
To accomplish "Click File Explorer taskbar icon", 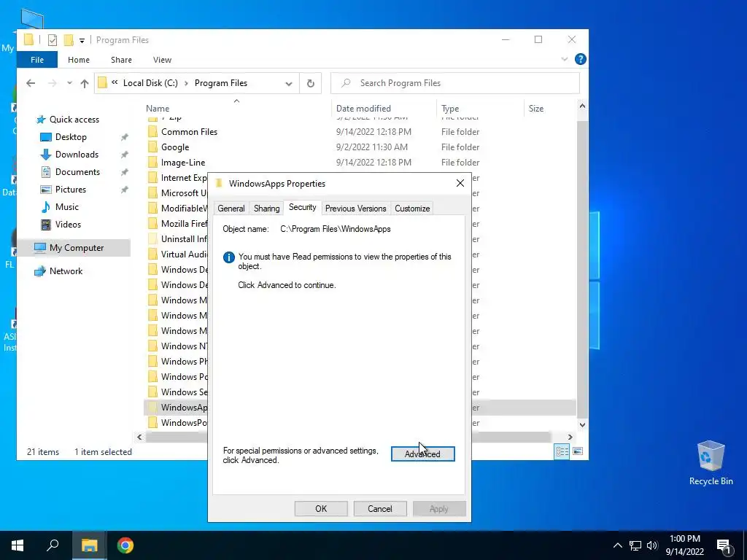I will (x=89, y=545).
